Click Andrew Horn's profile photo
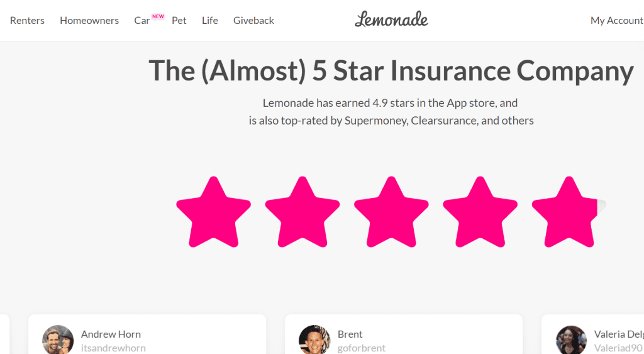Viewport: 644px width, 354px height. tap(58, 340)
